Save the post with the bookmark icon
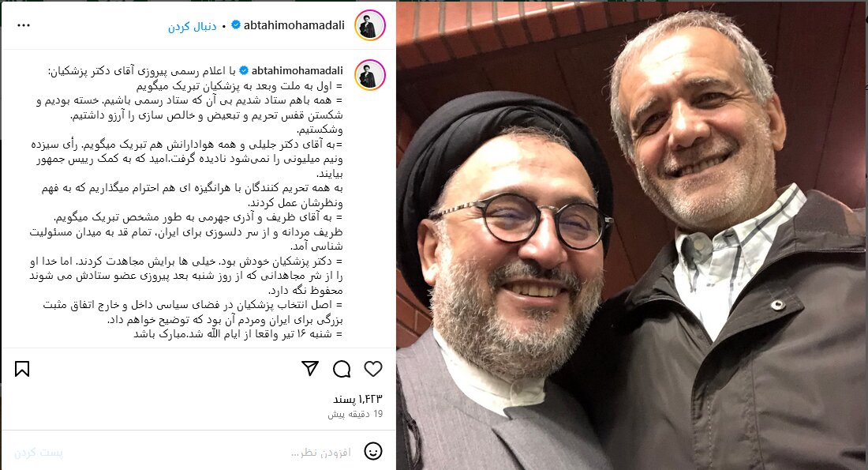This screenshot has height=470, width=868. click(22, 369)
